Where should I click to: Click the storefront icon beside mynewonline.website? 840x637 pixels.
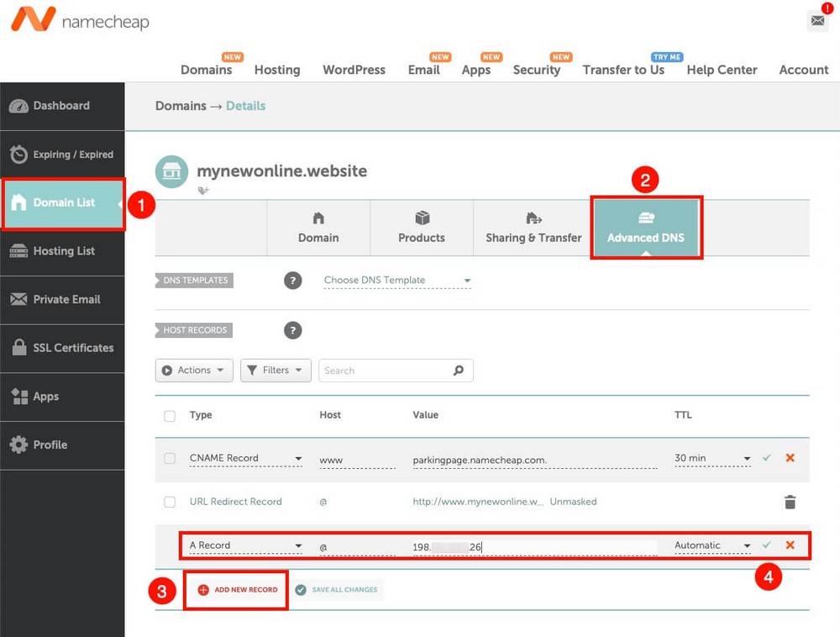tap(171, 171)
